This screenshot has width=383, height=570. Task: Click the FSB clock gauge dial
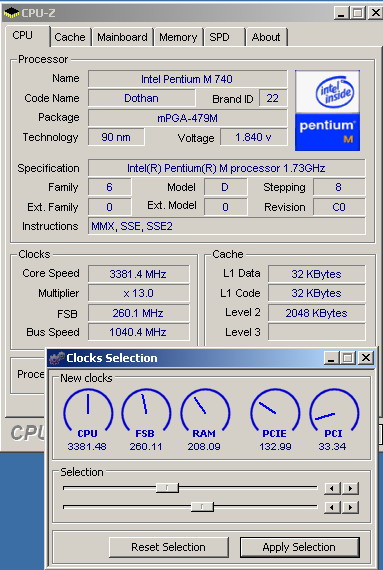pyautogui.click(x=146, y=409)
